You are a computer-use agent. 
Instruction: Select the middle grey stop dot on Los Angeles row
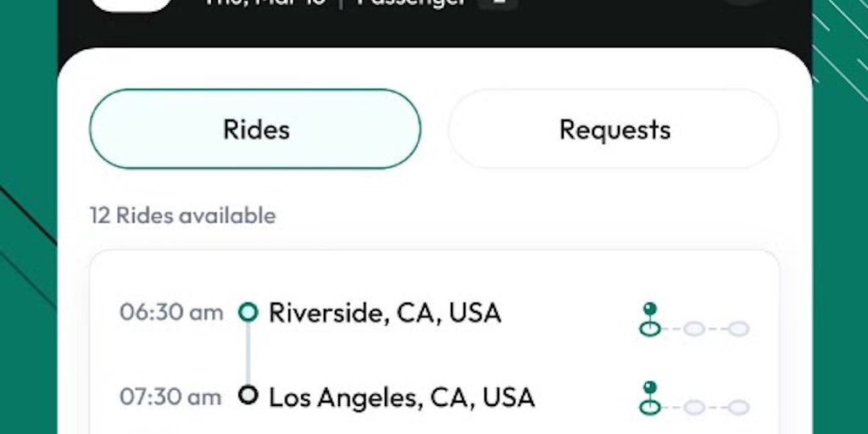[694, 408]
